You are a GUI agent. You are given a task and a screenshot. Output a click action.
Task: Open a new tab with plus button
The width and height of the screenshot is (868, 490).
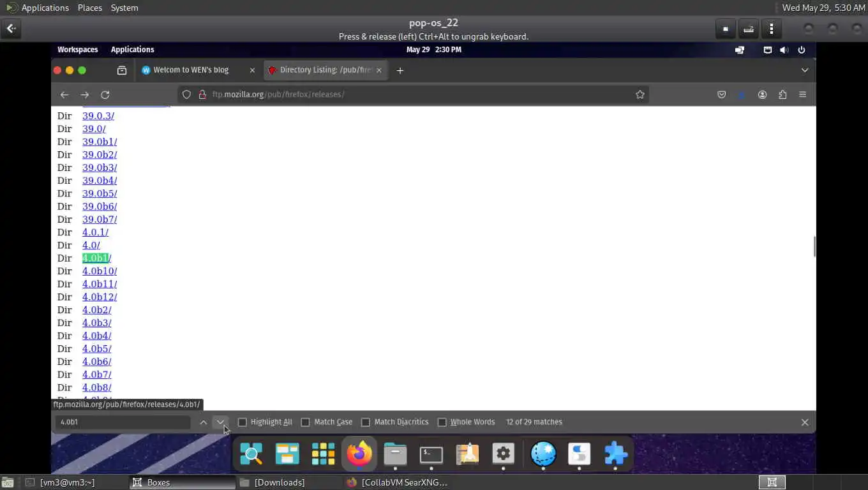click(x=400, y=70)
